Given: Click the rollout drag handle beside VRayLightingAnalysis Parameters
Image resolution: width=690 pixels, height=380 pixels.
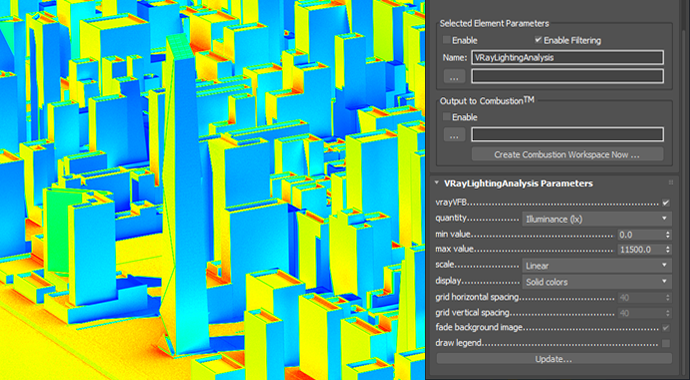Looking at the screenshot, I should click(x=671, y=183).
